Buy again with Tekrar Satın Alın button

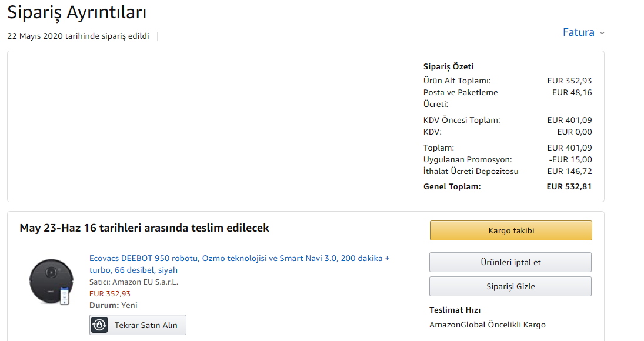coord(138,325)
